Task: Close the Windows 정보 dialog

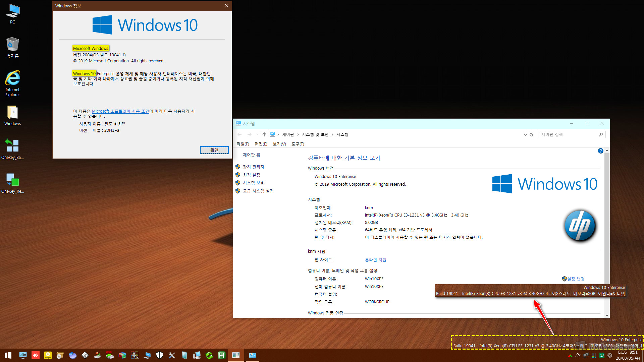Action: (227, 6)
